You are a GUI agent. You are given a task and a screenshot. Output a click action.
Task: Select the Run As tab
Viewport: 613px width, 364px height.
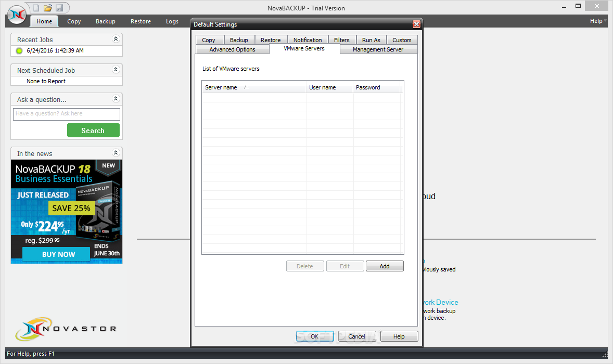[x=371, y=40]
